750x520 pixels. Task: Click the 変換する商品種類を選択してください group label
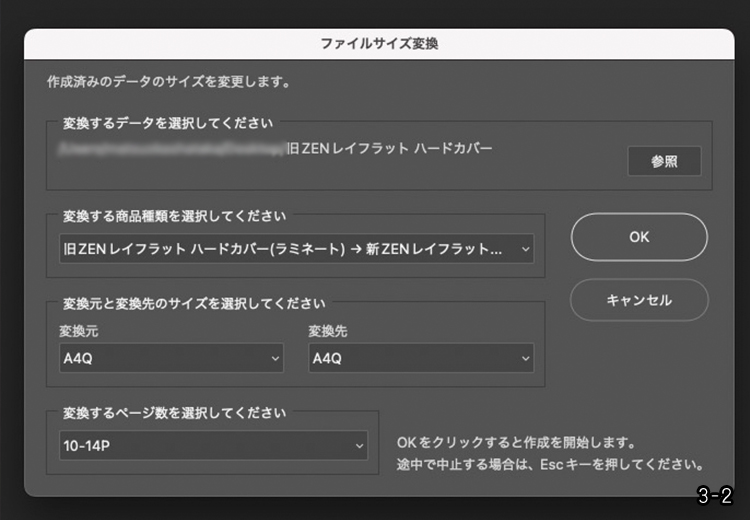click(174, 215)
